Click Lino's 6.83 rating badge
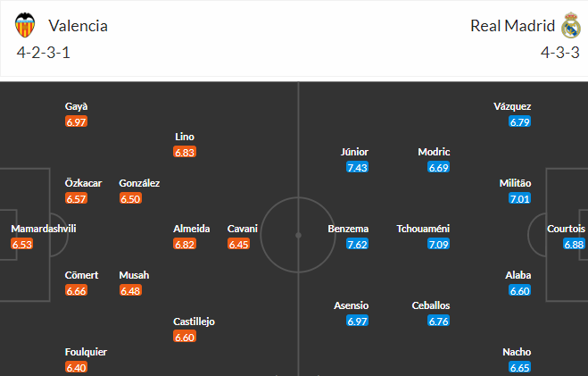The image size is (588, 376). point(185,152)
